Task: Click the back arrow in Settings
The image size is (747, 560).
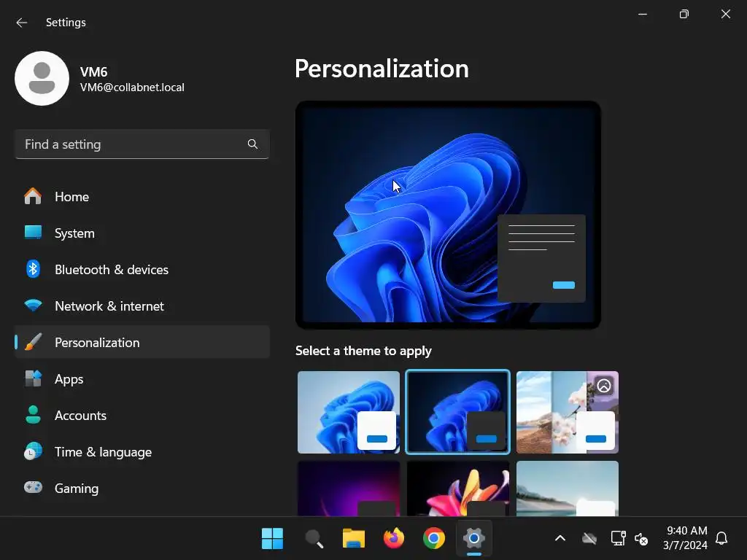Action: (x=21, y=23)
